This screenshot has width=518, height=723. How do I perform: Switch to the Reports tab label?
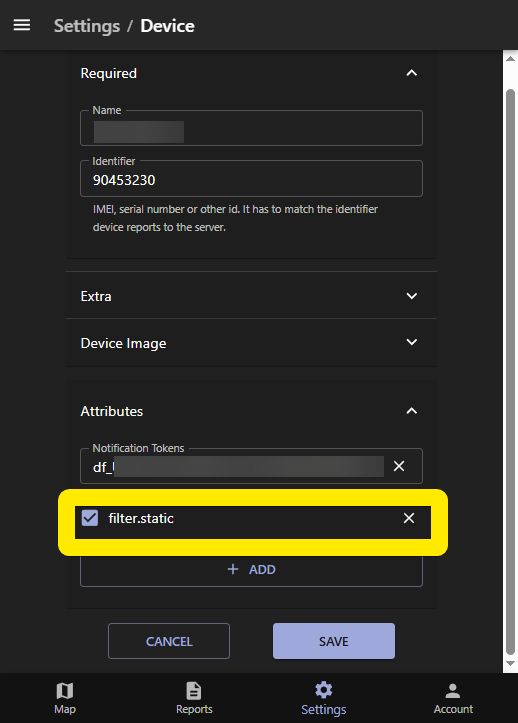coord(194,709)
